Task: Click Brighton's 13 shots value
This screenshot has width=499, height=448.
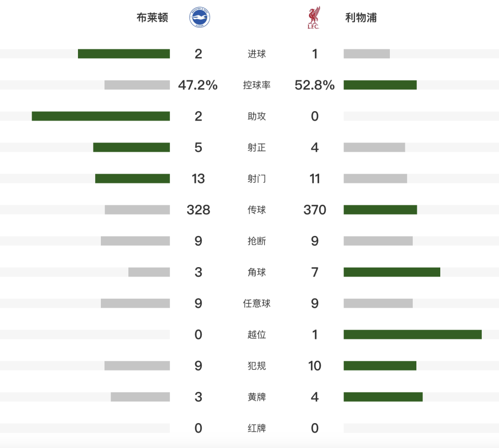Action: [198, 179]
